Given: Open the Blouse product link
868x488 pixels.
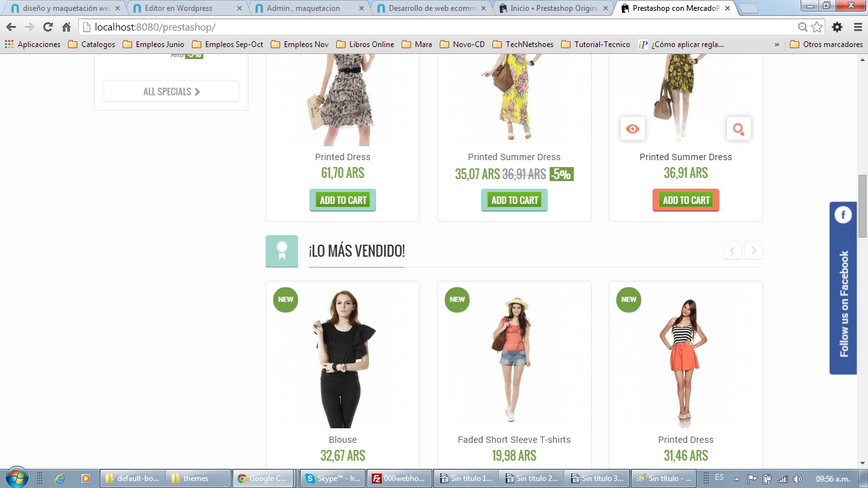Looking at the screenshot, I should click(342, 440).
